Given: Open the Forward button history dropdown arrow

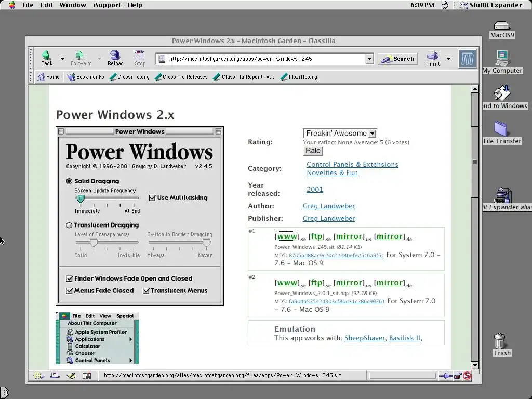Looking at the screenshot, I should point(99,59).
